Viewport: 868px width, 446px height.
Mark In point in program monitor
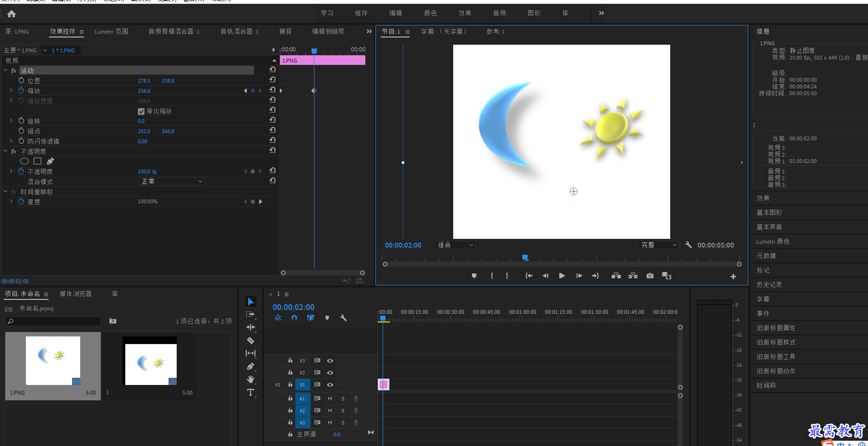coord(492,276)
